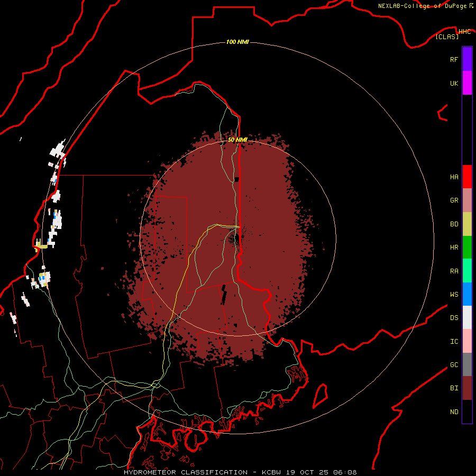Click the GC legend label
This screenshot has height=476, width=476.
pos(454,365)
